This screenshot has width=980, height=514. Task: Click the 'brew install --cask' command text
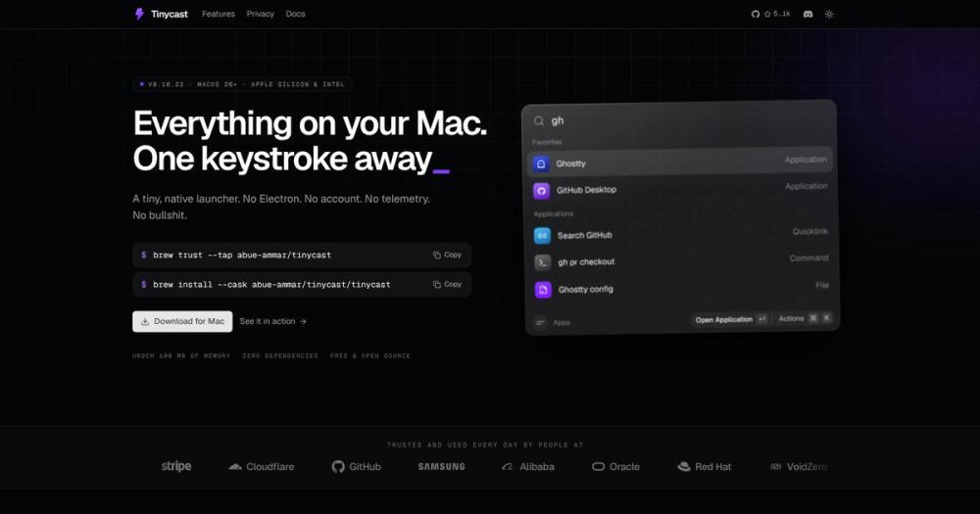(x=271, y=284)
